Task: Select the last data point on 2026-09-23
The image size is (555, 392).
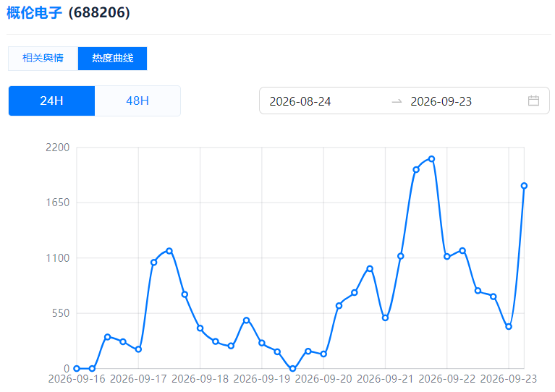Action: point(524,186)
